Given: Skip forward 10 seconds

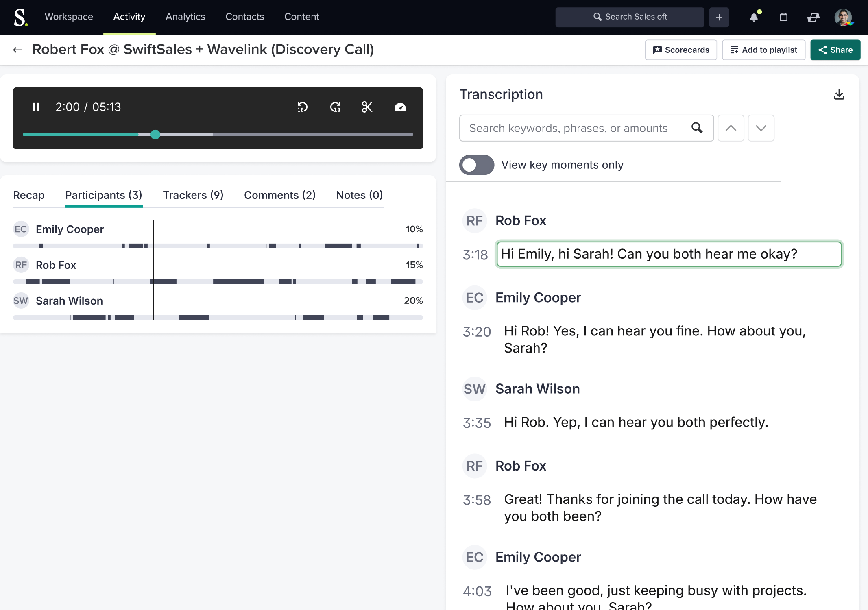Looking at the screenshot, I should pyautogui.click(x=335, y=107).
